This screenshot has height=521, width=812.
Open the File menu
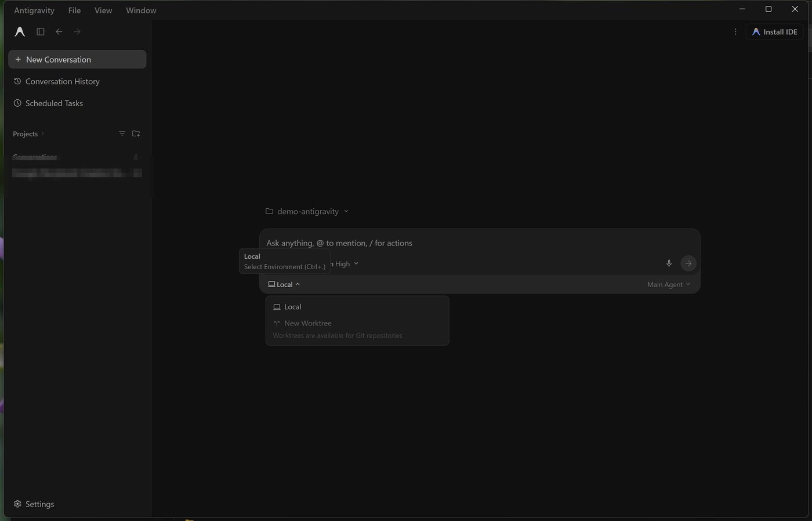tap(74, 10)
